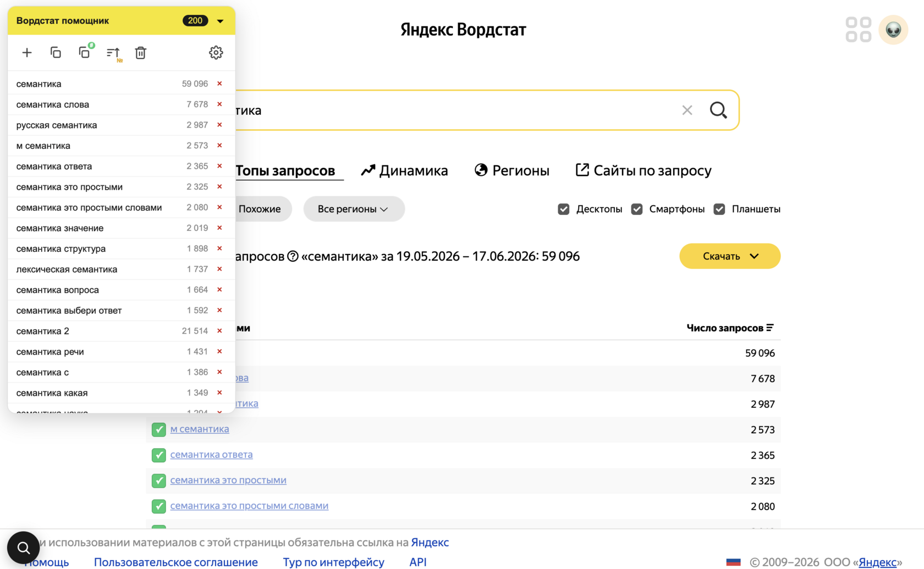Remove "семантика речи" from the helper list
The image size is (924, 569).
tap(219, 352)
